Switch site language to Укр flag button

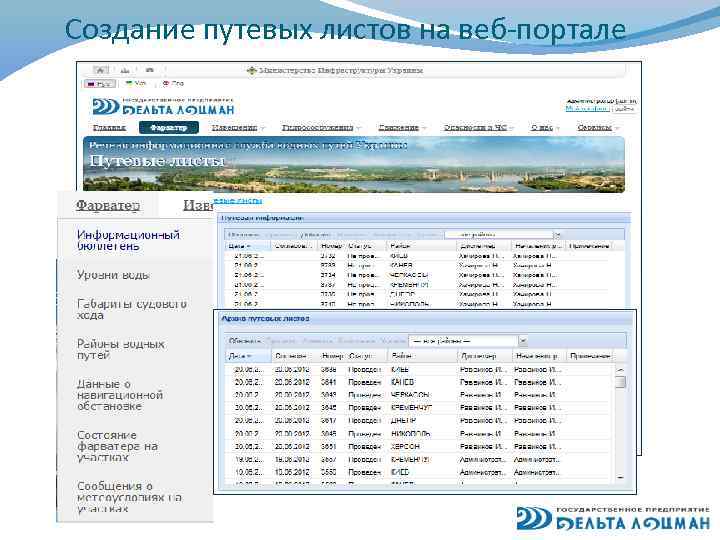point(136,84)
